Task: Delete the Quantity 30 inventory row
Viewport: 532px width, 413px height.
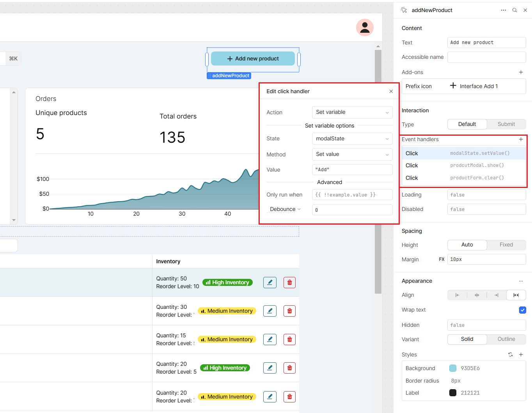Action: pyautogui.click(x=289, y=311)
